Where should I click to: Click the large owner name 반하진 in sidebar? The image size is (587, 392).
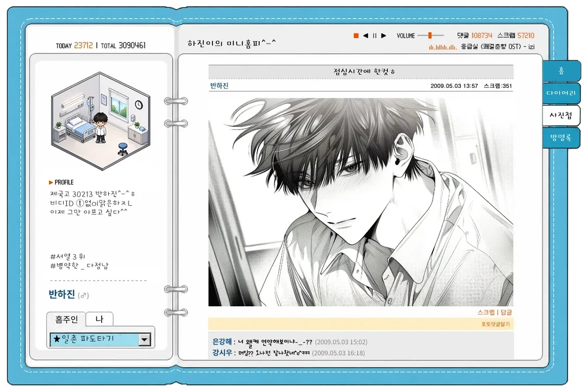tap(62, 294)
